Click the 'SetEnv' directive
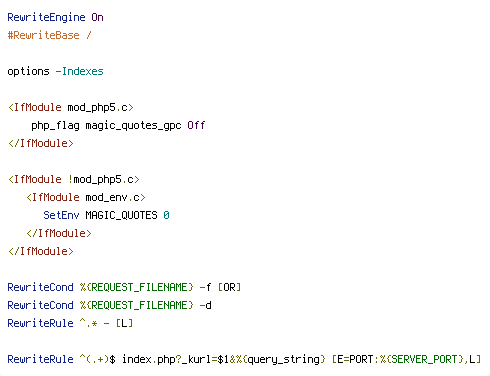Viewport: 490px width, 376px height. point(61,215)
